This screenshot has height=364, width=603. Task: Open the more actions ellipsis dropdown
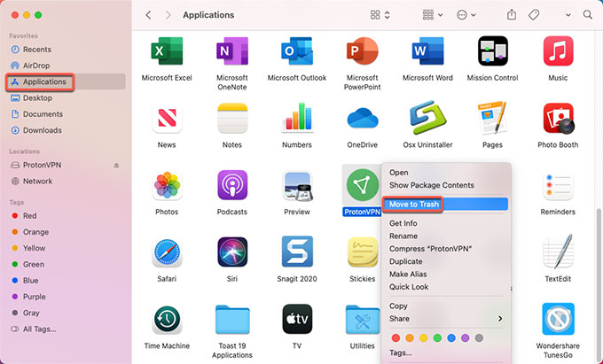466,15
